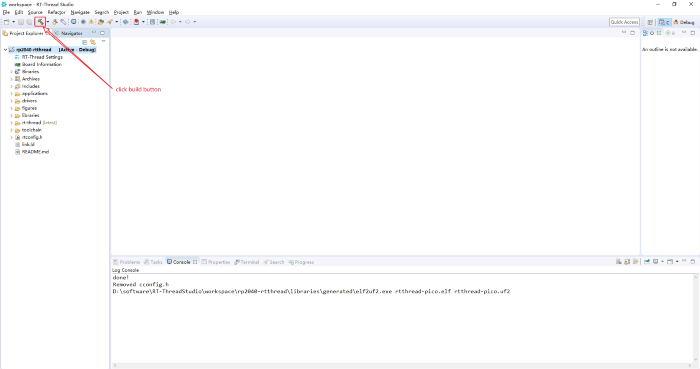Click the wrench settings toolbar icon
Viewport: 700px width, 369px height.
[63, 22]
